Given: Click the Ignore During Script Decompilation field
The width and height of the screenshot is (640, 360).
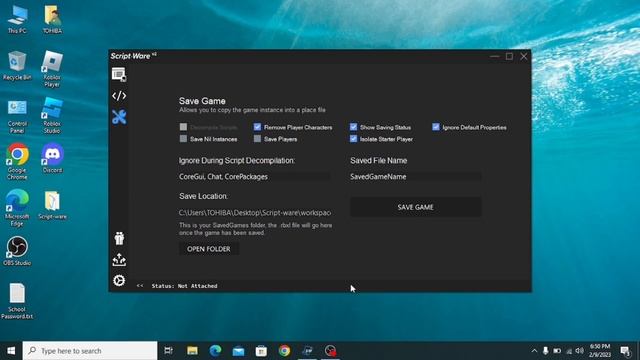Looking at the screenshot, I should point(255,177).
